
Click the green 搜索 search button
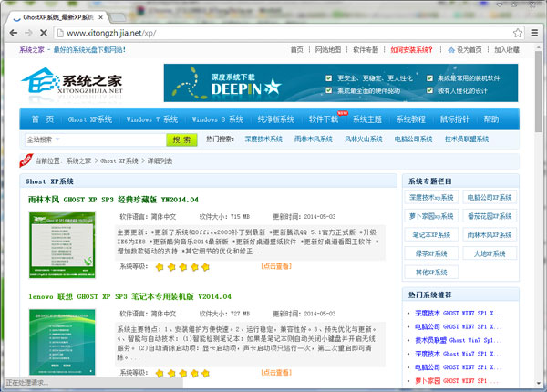(181, 139)
